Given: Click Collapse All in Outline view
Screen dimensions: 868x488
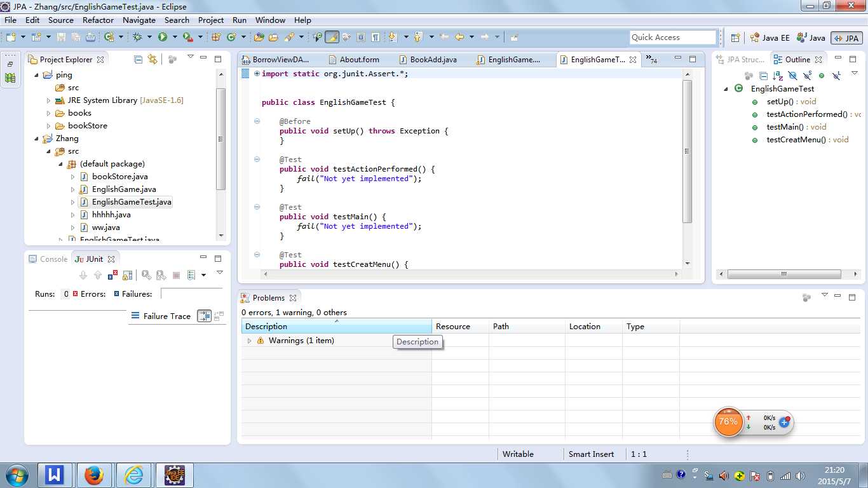Looking at the screenshot, I should (763, 76).
